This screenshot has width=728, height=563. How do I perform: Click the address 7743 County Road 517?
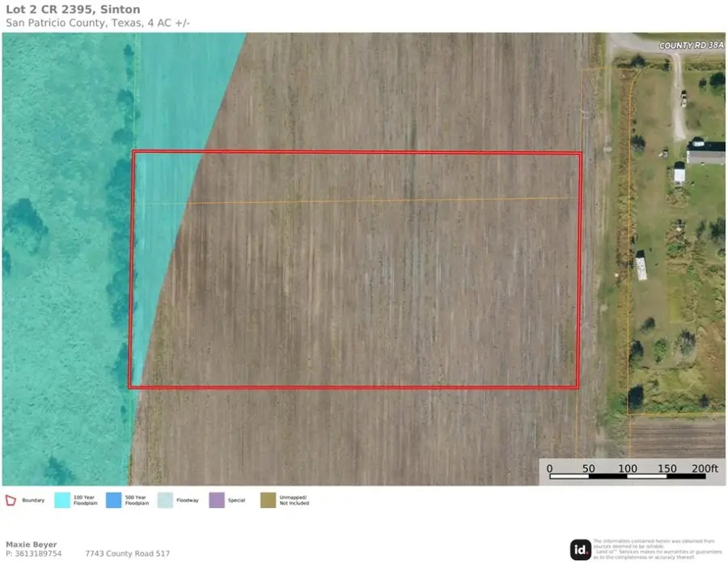[x=129, y=553]
